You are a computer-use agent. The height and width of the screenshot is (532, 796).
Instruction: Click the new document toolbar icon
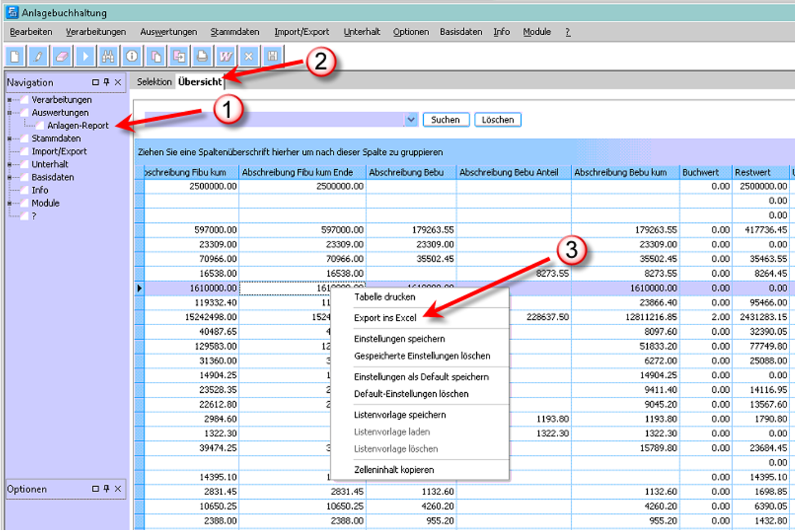(14, 56)
